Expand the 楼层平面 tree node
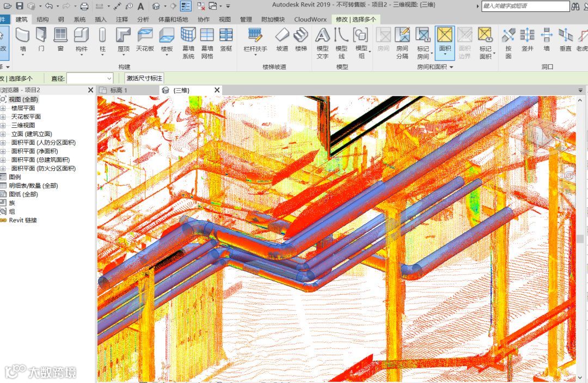 click(x=3, y=108)
